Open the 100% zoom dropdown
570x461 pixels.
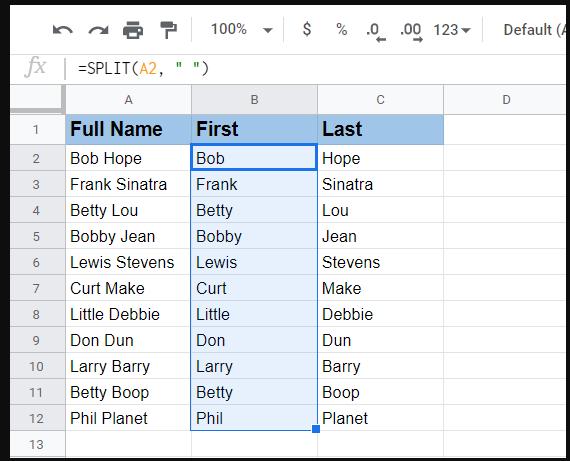pos(242,29)
